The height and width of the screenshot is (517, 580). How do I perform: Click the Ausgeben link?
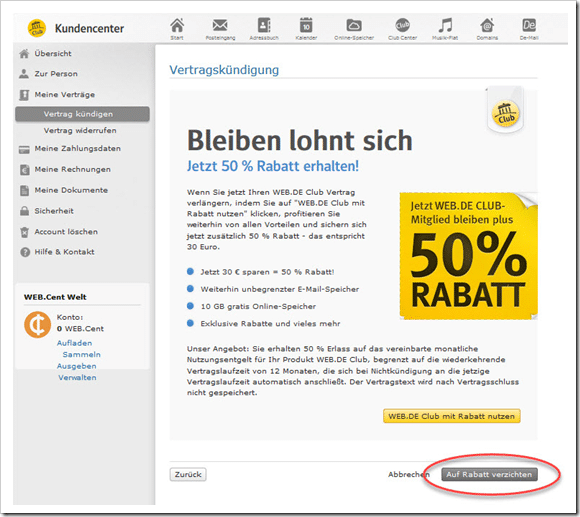(x=77, y=366)
